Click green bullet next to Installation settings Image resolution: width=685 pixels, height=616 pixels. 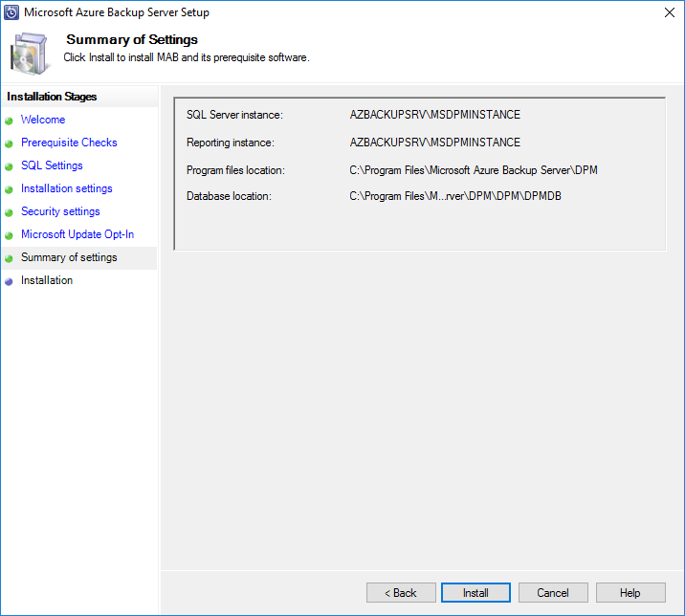coord(9,189)
